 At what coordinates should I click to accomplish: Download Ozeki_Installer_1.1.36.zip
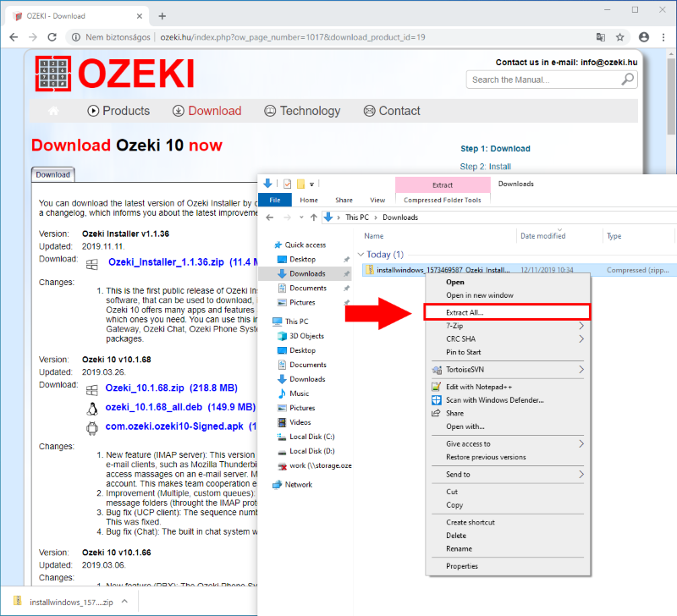click(183, 262)
